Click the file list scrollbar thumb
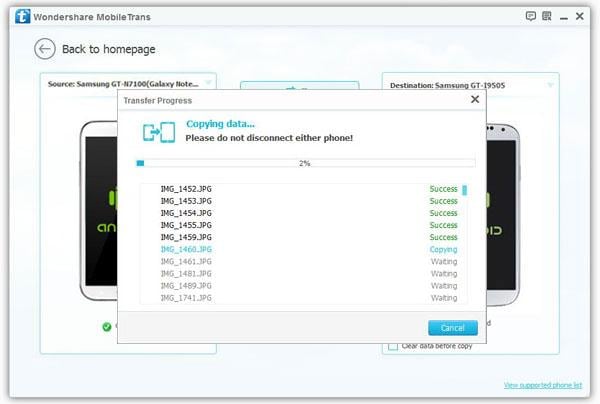This screenshot has height=404, width=600. pos(465,190)
